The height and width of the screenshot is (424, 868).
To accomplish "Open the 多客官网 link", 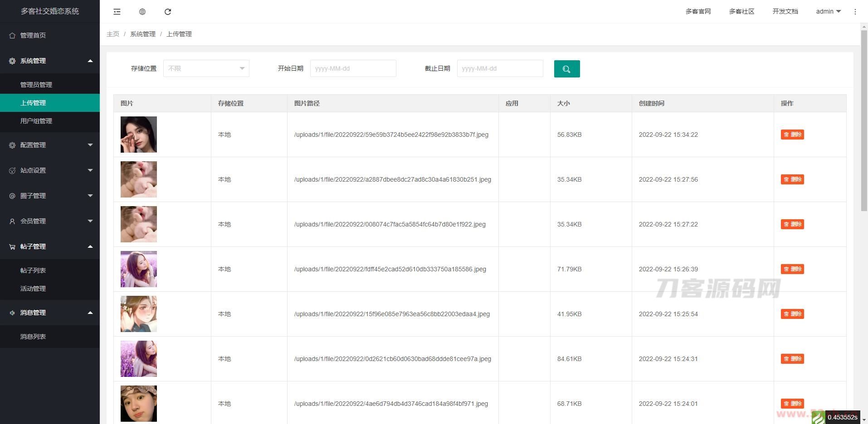I will coord(698,12).
